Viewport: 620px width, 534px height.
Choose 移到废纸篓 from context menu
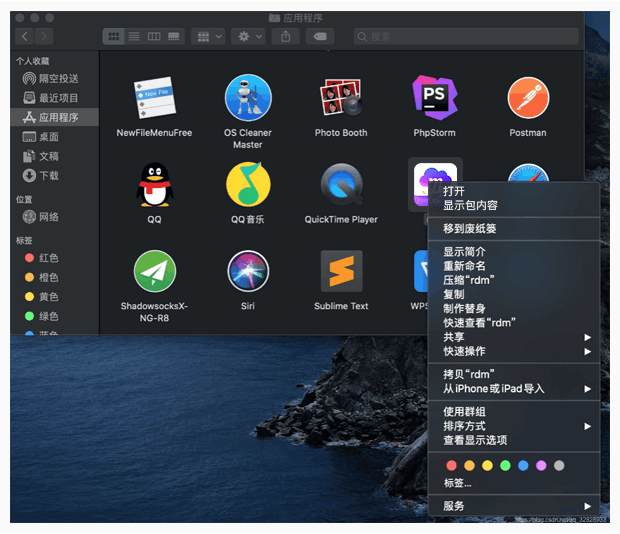point(470,228)
